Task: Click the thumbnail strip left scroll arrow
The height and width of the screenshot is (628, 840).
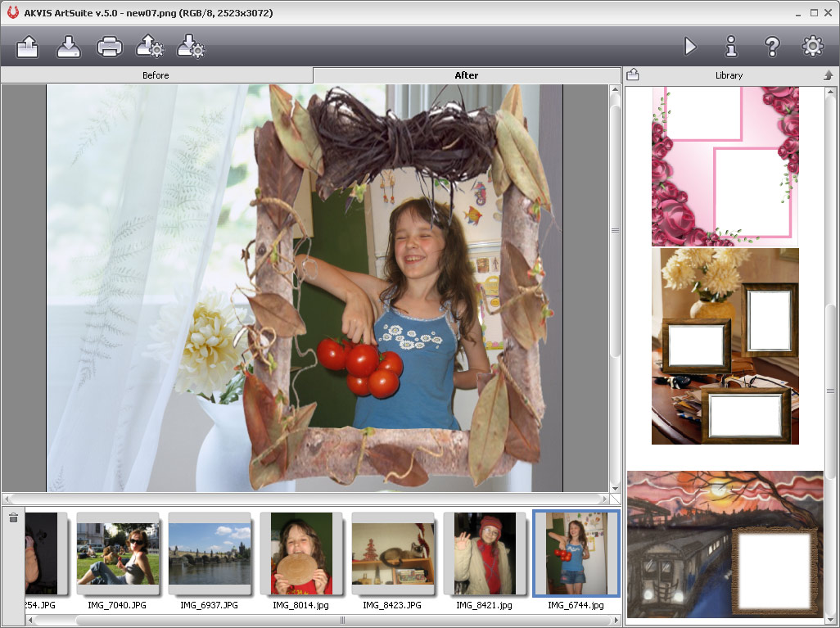Action: [31, 621]
